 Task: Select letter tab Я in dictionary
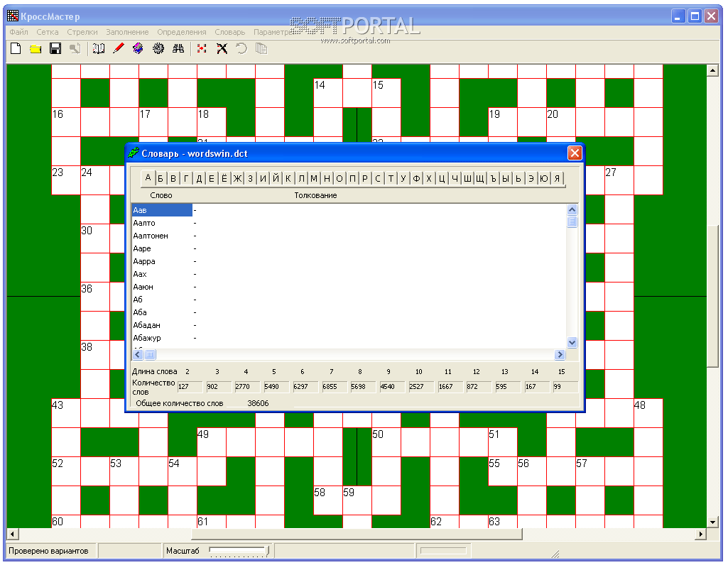coord(557,179)
